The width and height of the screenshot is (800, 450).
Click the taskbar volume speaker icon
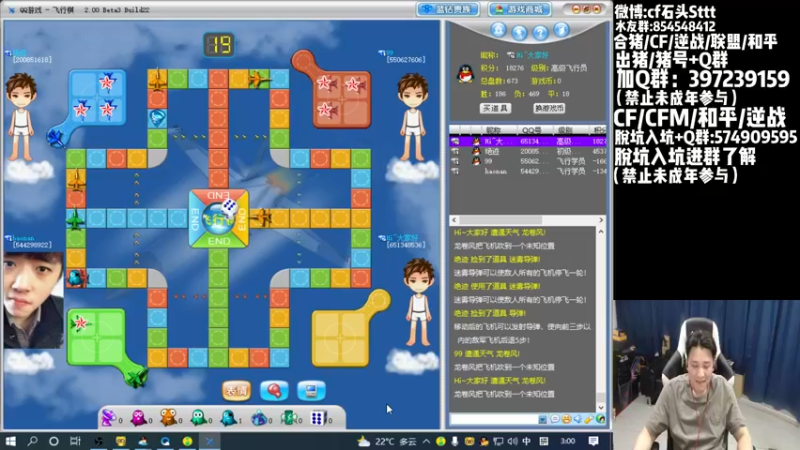tap(513, 441)
